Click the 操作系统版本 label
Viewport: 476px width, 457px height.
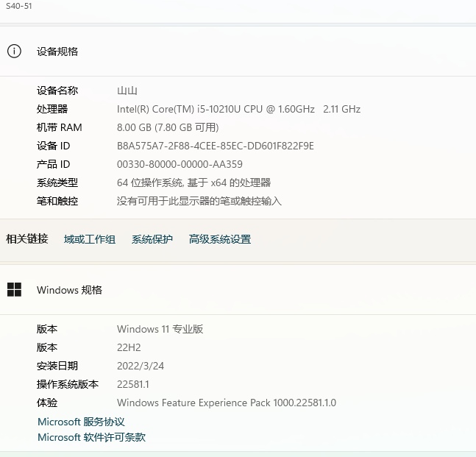pos(68,384)
